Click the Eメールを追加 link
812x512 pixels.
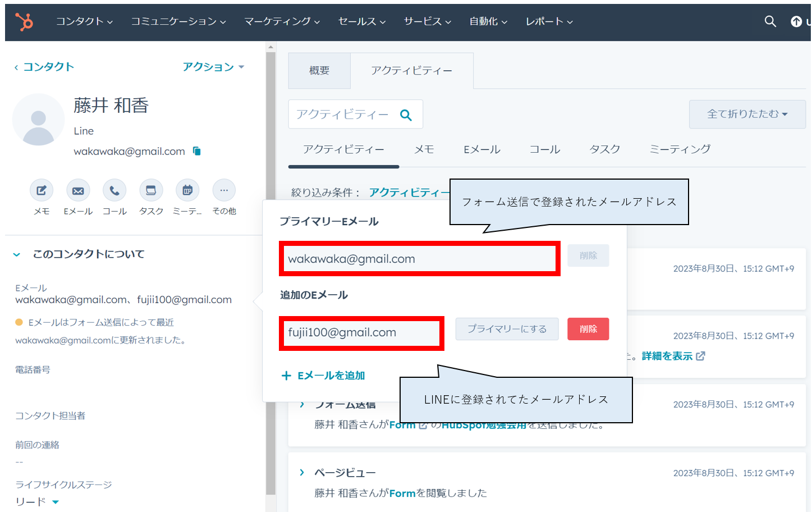(323, 376)
